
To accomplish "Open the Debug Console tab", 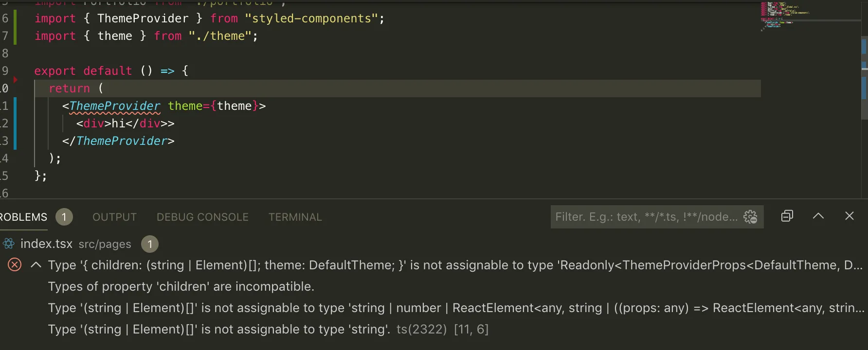I will [x=202, y=217].
